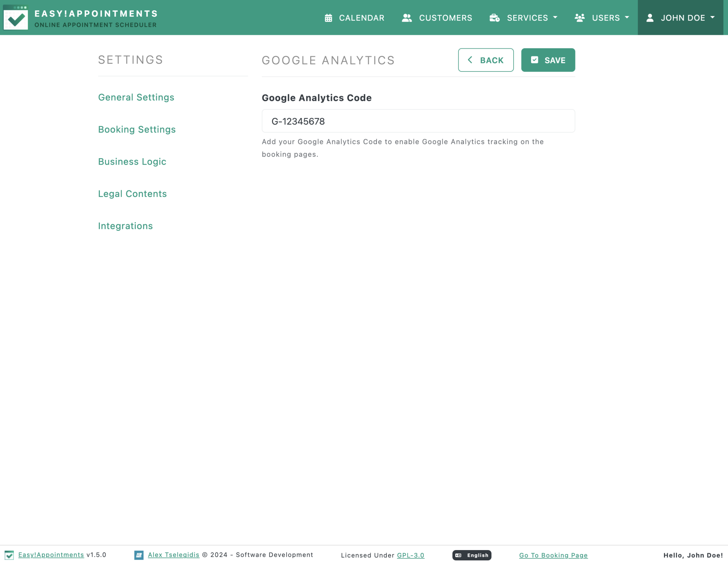
Task: Visit the Alex Tselegidis link
Action: click(x=173, y=555)
